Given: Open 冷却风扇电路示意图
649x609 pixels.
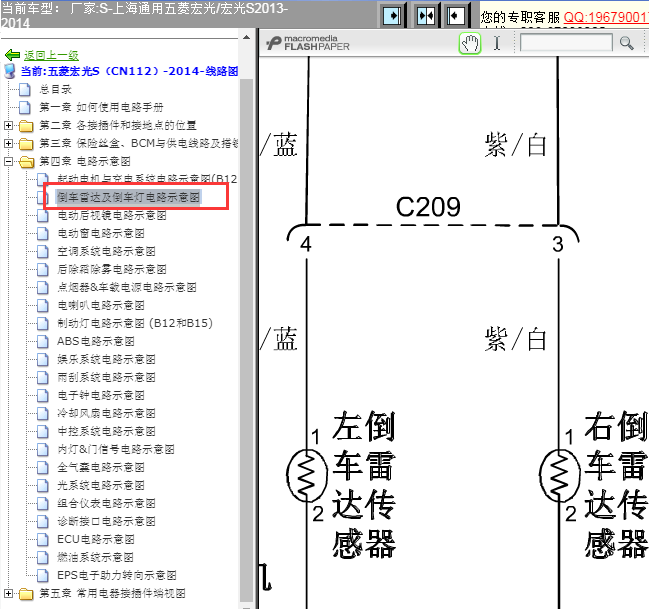Looking at the screenshot, I should (x=106, y=413).
